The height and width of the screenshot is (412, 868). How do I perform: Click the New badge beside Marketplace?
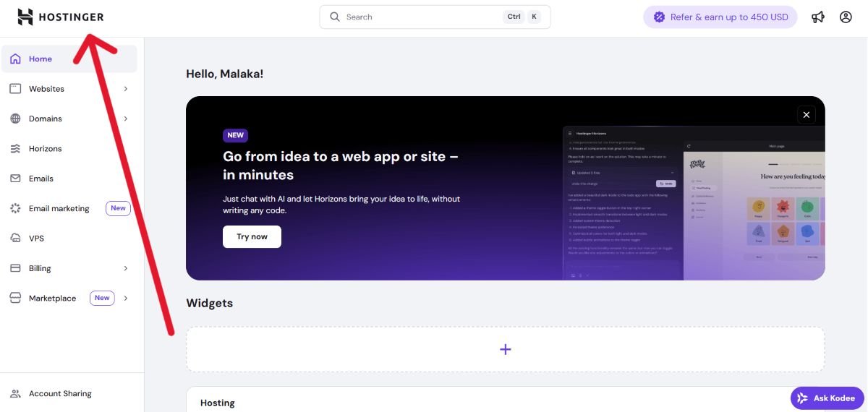click(x=102, y=298)
